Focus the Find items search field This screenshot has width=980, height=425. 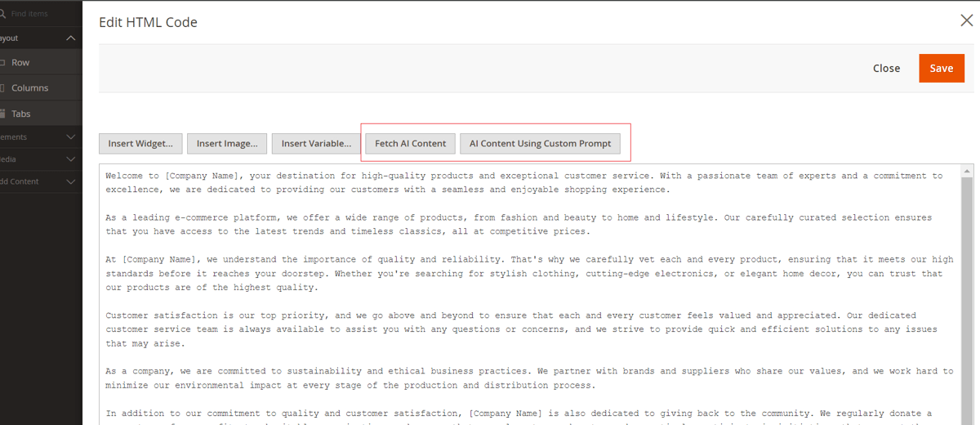click(x=41, y=13)
